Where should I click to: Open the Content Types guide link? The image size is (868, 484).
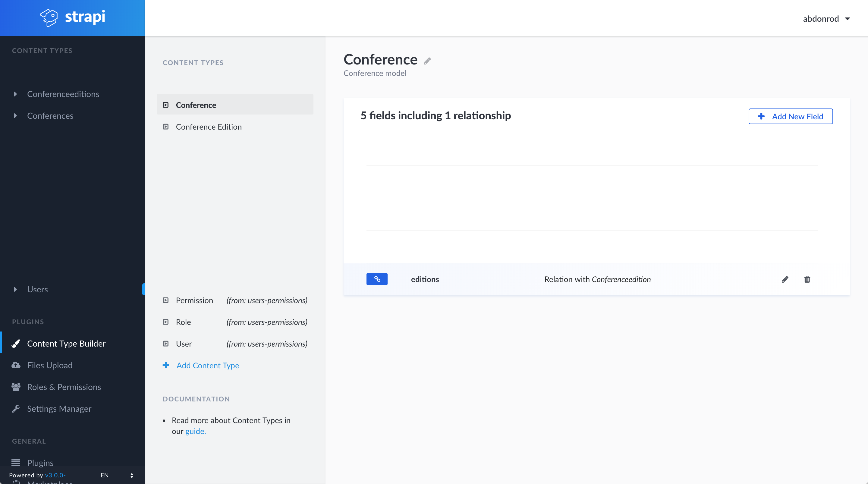(195, 431)
